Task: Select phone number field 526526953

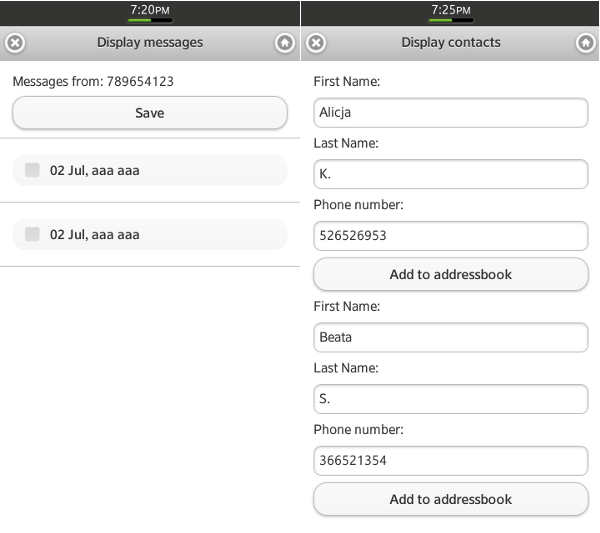Action: [450, 236]
